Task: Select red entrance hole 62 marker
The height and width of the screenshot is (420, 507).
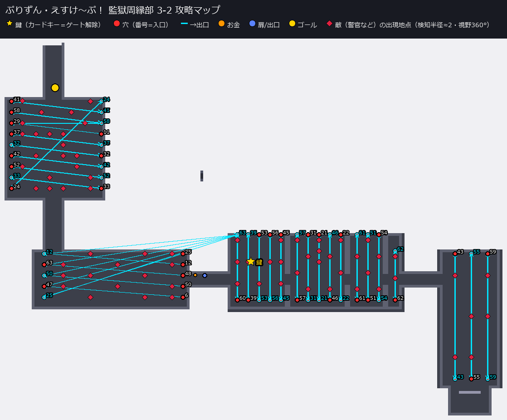Action: [395, 300]
